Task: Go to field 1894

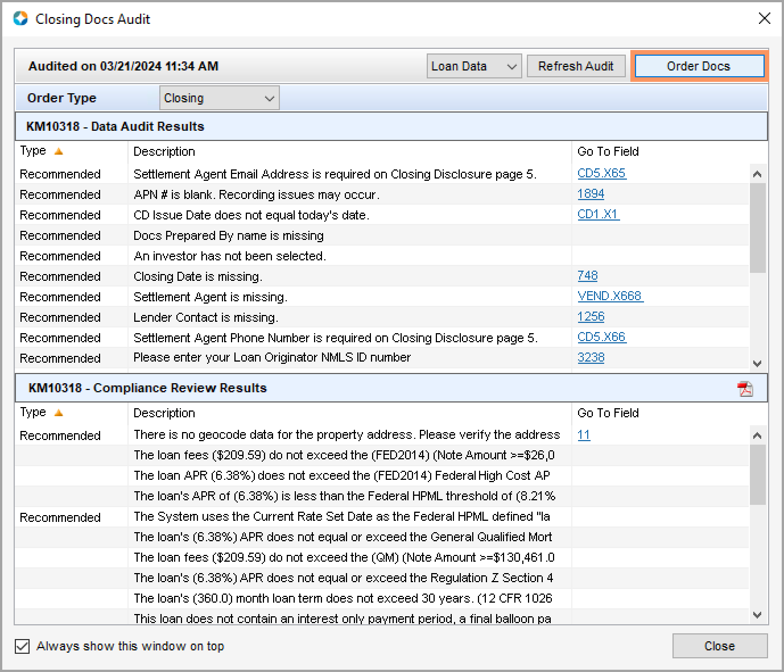Action: click(591, 194)
